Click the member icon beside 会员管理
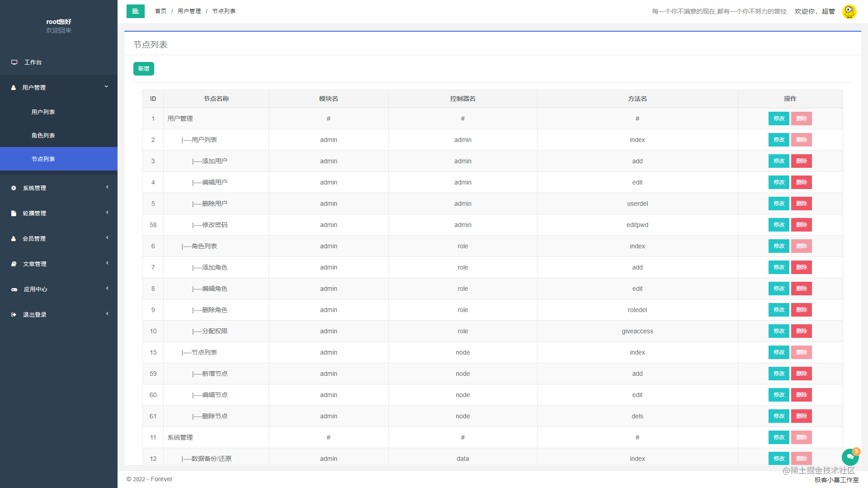868x488 pixels. click(x=14, y=239)
